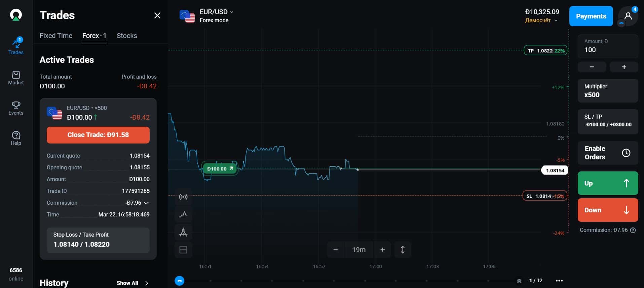This screenshot has height=288, width=644.
Task: Toggle Enable Orders option
Action: coord(608,153)
